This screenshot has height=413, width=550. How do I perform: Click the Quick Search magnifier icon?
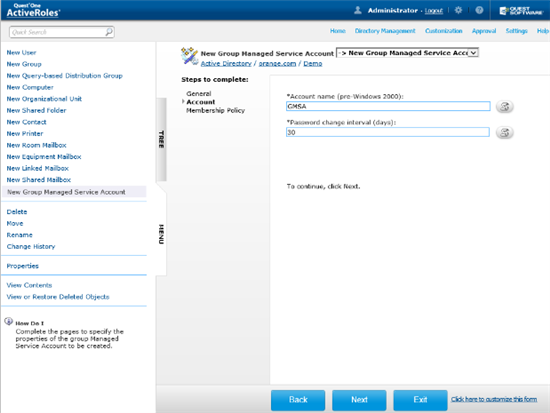(x=109, y=32)
